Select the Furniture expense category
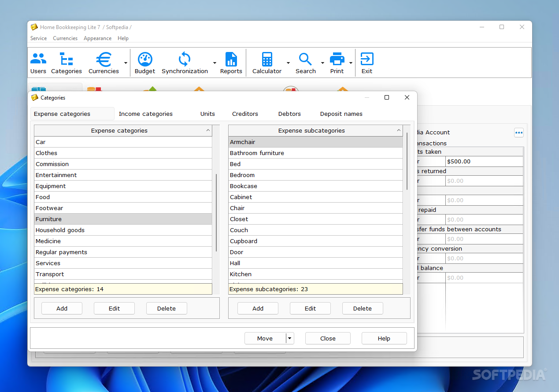Viewport: 559px width, 392px height. pyautogui.click(x=123, y=219)
